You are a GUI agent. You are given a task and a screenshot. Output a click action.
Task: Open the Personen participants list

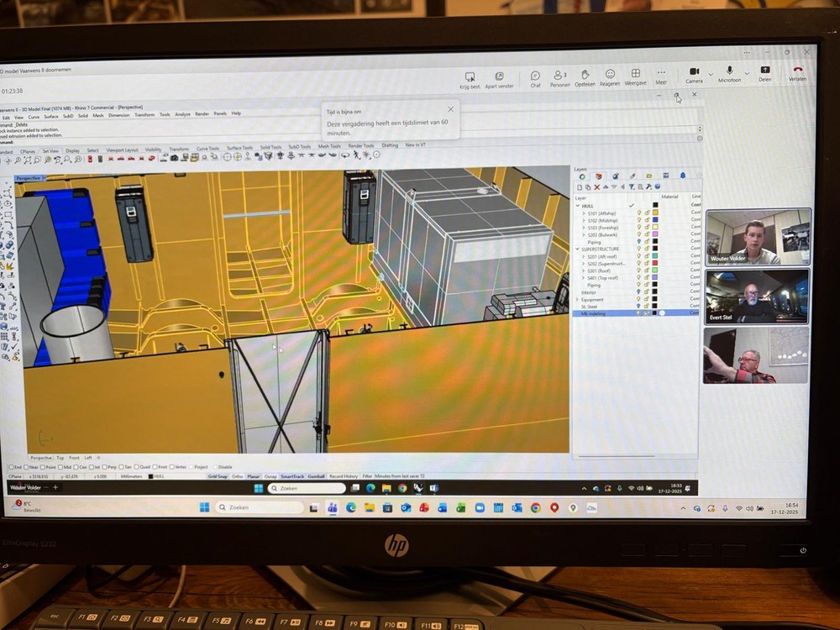coord(559,76)
